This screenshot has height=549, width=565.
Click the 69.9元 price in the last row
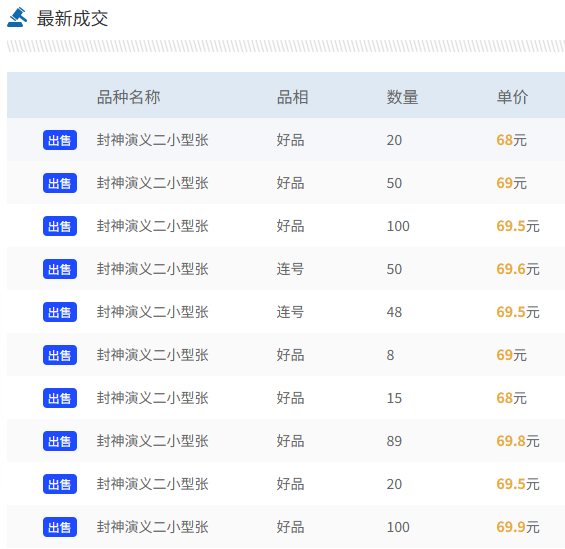coord(518,527)
